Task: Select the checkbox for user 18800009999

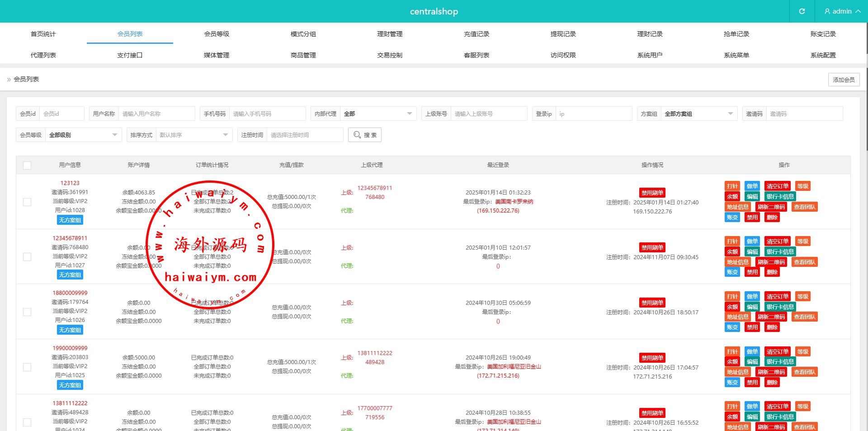Action: pyautogui.click(x=27, y=312)
